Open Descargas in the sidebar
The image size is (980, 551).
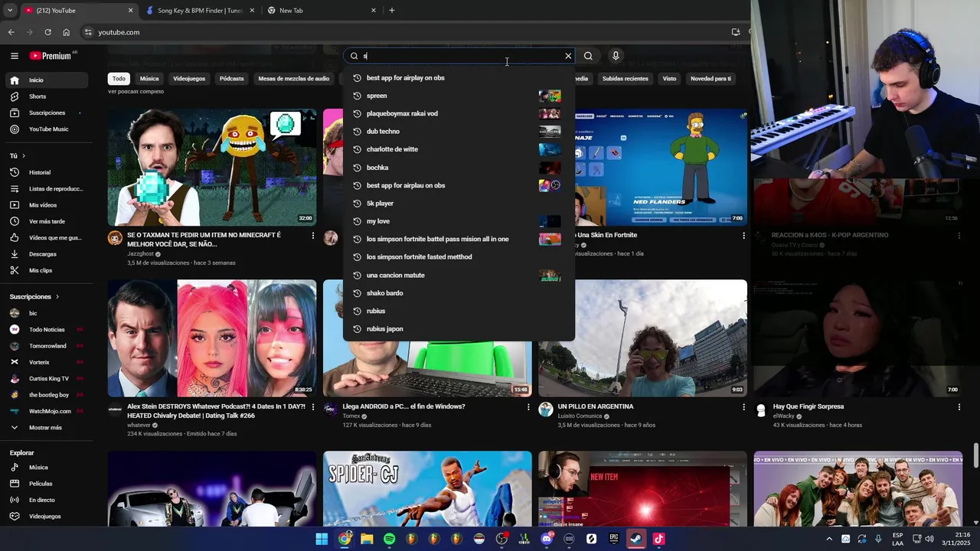(45, 254)
